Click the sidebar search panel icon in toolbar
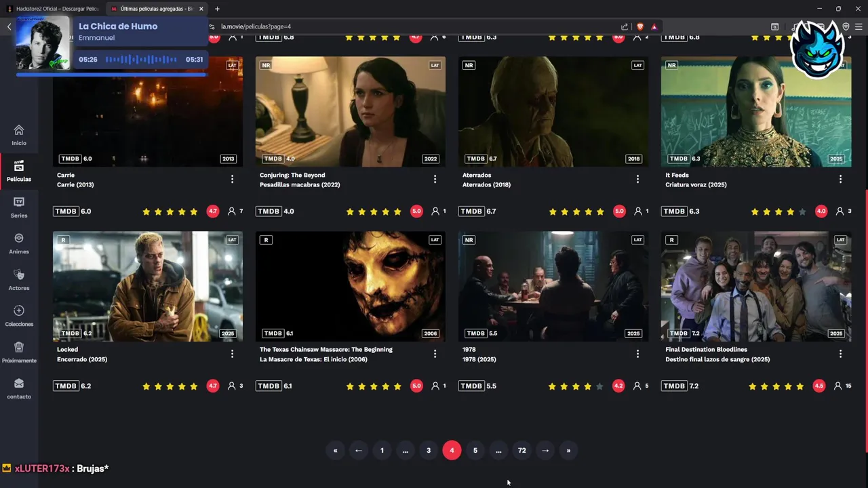 pyautogui.click(x=774, y=26)
